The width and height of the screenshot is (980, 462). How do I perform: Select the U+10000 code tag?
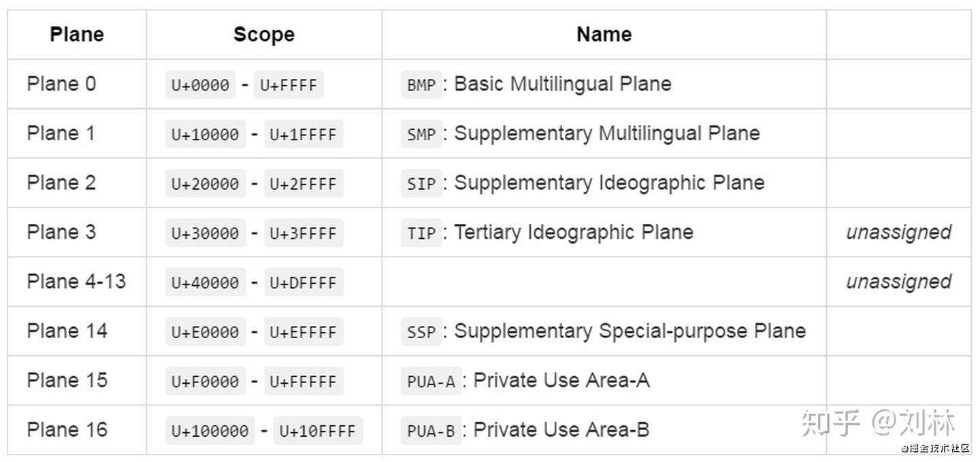pos(205,135)
